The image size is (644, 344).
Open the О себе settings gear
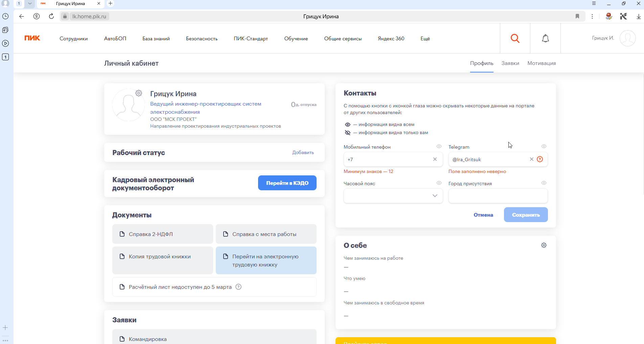point(544,245)
